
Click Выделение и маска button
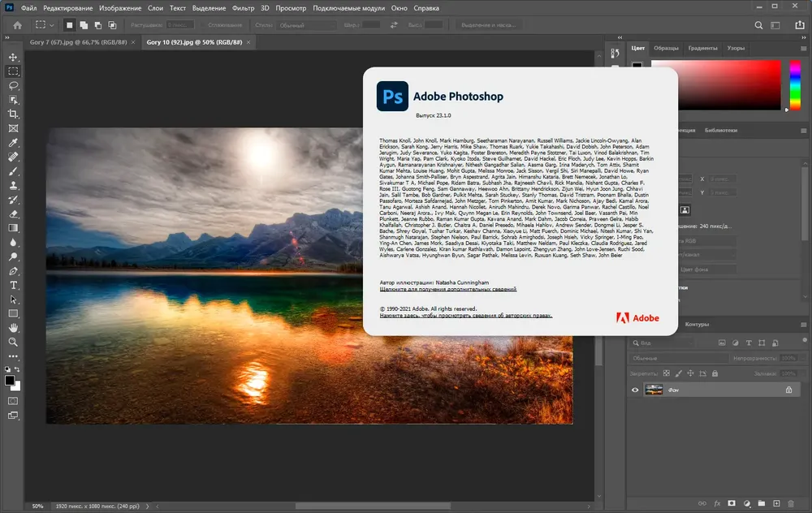click(488, 25)
